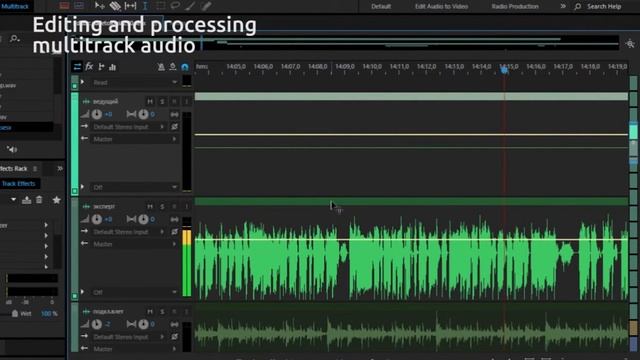Expand эксперт track automation lanes triangle

83,292
